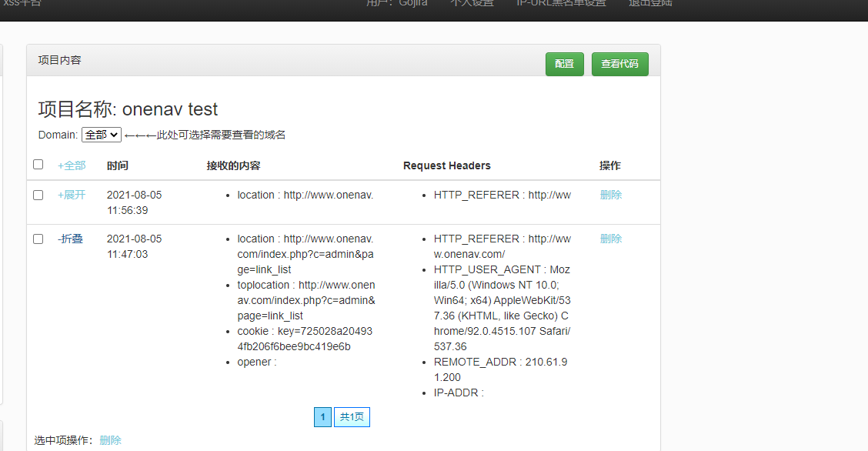The width and height of the screenshot is (868, 451).
Task: Click the 时间 column header
Action: (x=118, y=165)
